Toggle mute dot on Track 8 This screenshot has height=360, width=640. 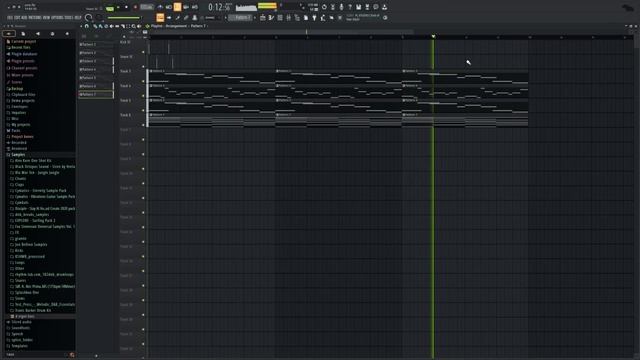pyautogui.click(x=143, y=154)
